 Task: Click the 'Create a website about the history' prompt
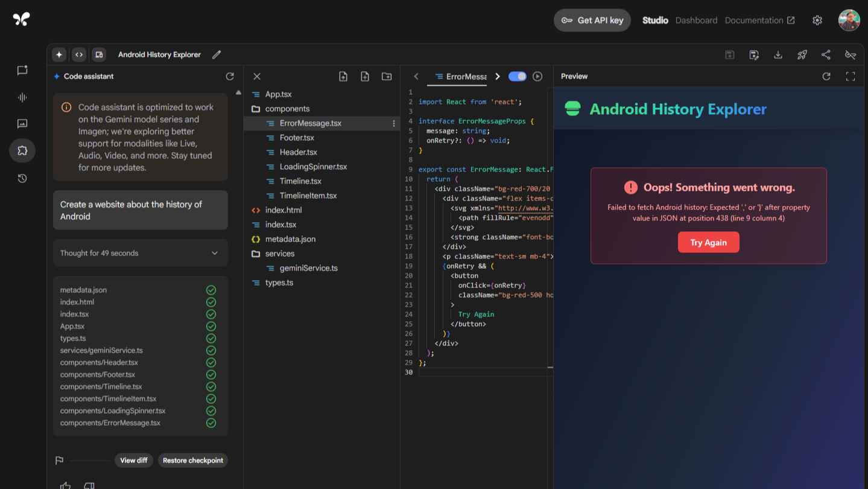pos(141,210)
